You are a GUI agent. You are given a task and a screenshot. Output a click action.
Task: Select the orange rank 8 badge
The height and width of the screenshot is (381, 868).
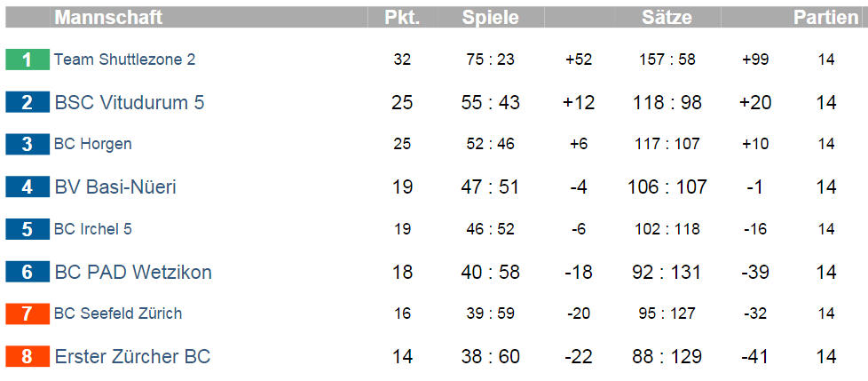tap(28, 357)
